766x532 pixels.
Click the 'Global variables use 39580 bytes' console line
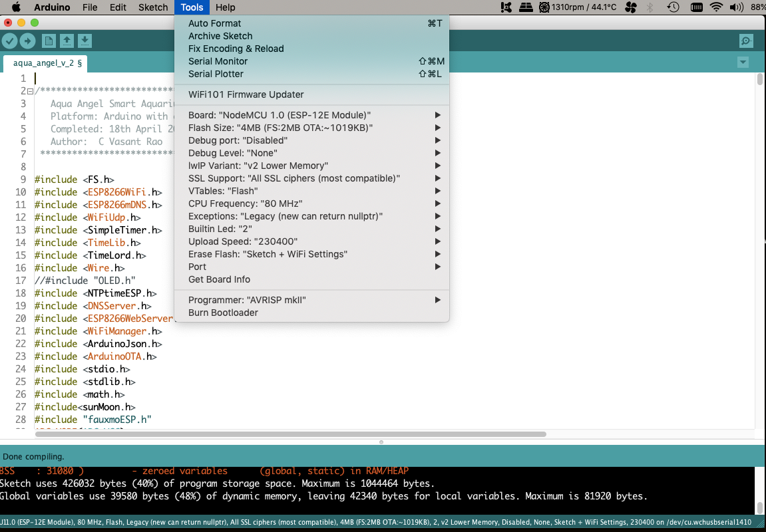pos(324,496)
